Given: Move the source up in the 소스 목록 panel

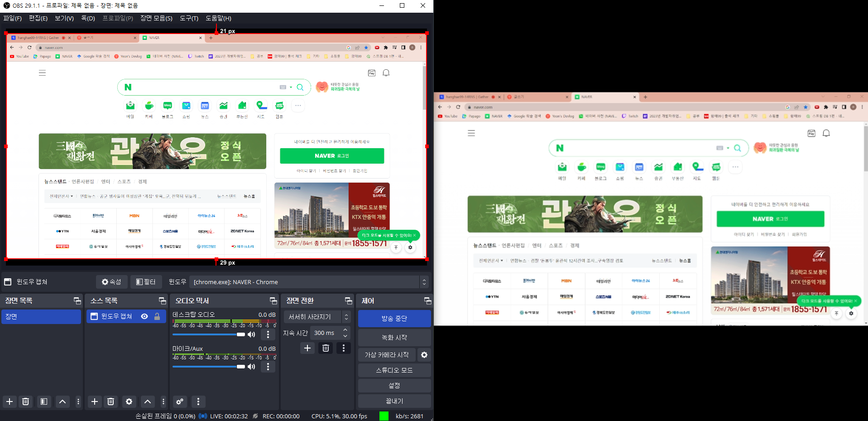Looking at the screenshot, I should coord(148,402).
